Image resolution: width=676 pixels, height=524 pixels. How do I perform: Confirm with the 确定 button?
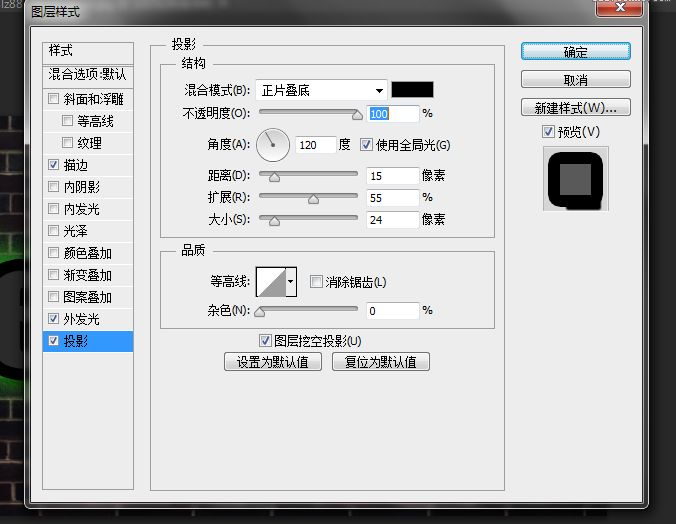[x=576, y=51]
